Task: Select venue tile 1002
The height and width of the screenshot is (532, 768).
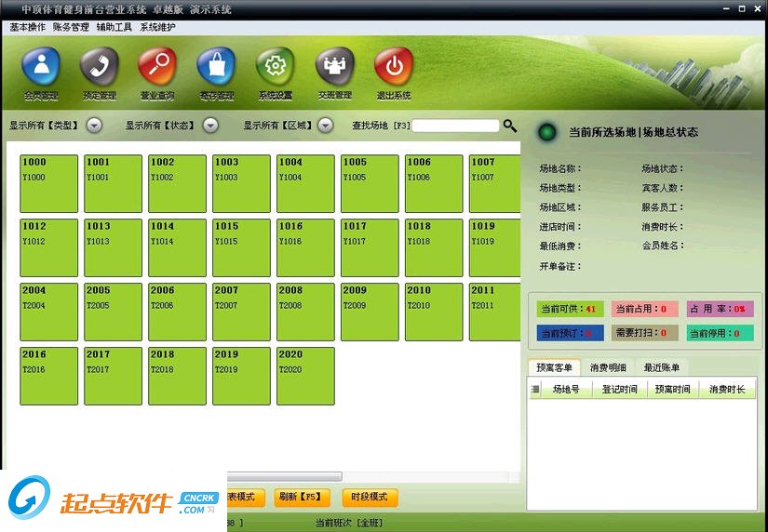Action: click(177, 183)
